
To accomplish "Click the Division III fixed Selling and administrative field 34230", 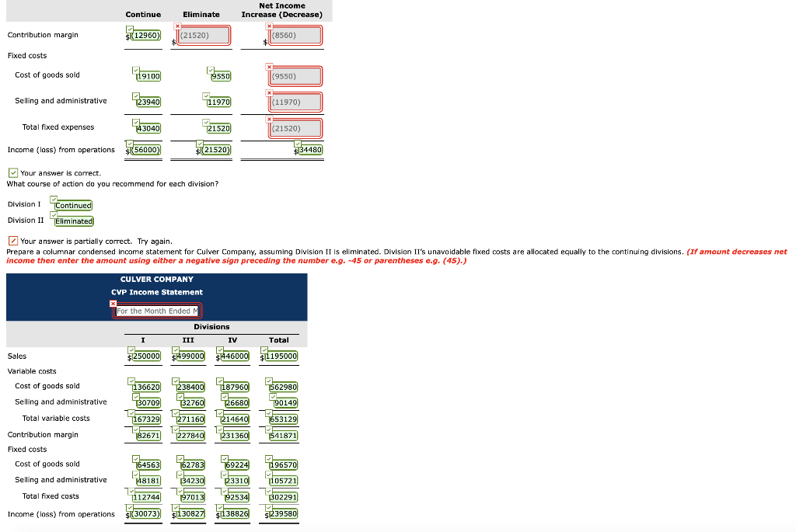I will [193, 481].
